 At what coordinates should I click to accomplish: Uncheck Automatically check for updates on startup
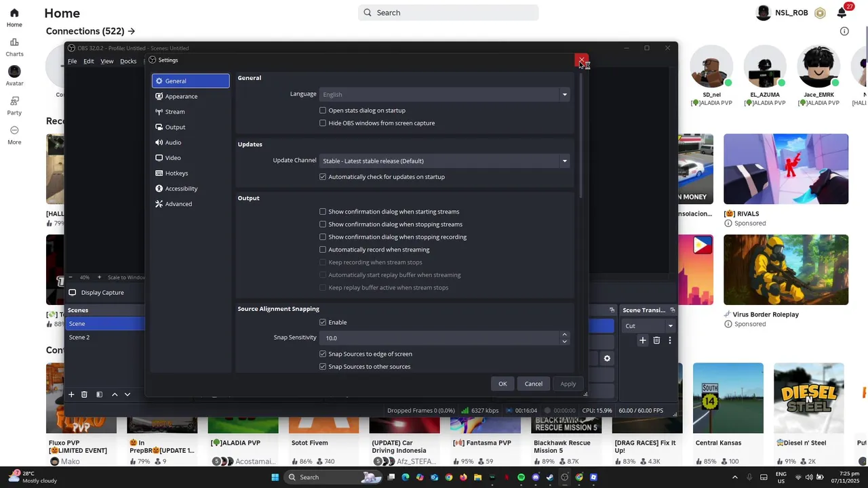coord(323,177)
